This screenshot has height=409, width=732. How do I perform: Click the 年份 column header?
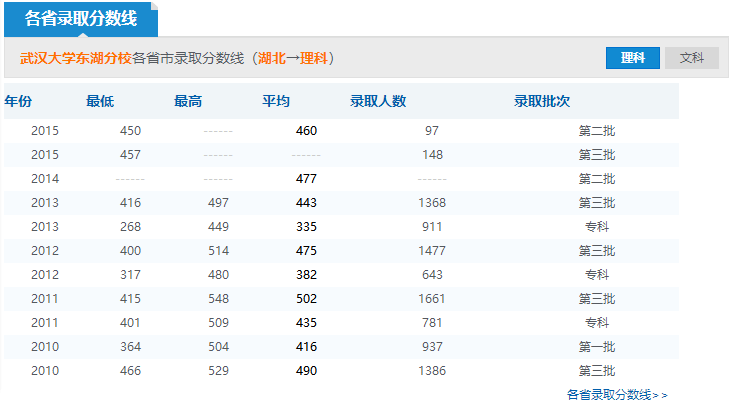(x=18, y=101)
